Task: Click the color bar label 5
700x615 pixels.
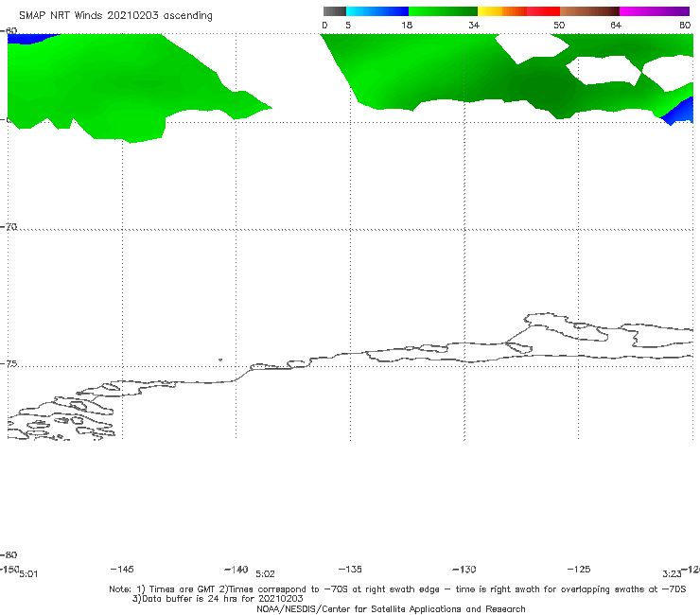Action: [348, 25]
